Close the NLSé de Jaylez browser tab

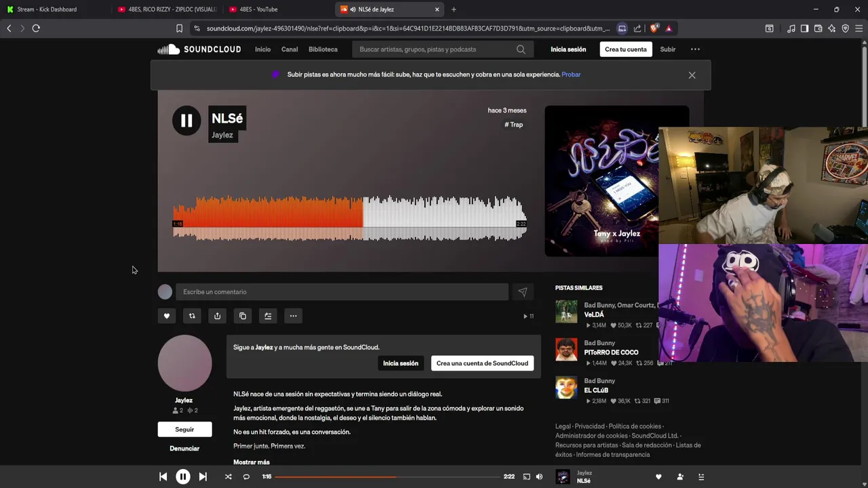tap(437, 9)
